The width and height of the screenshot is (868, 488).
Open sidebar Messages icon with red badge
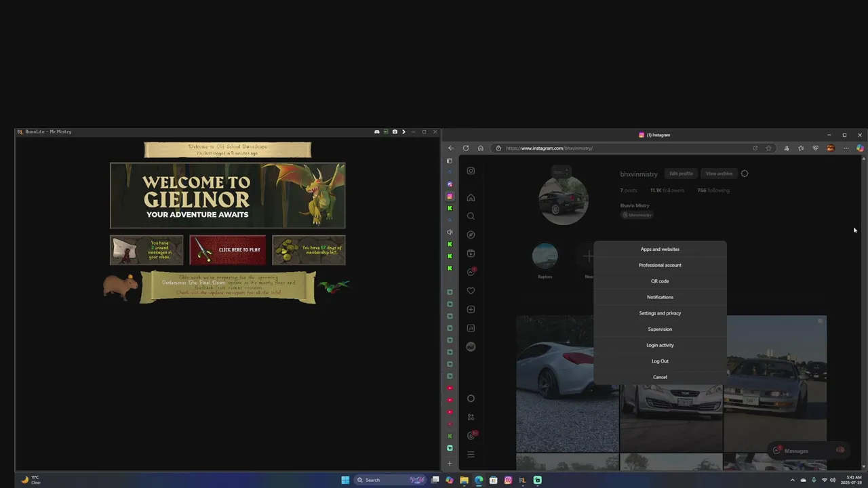[x=471, y=272]
